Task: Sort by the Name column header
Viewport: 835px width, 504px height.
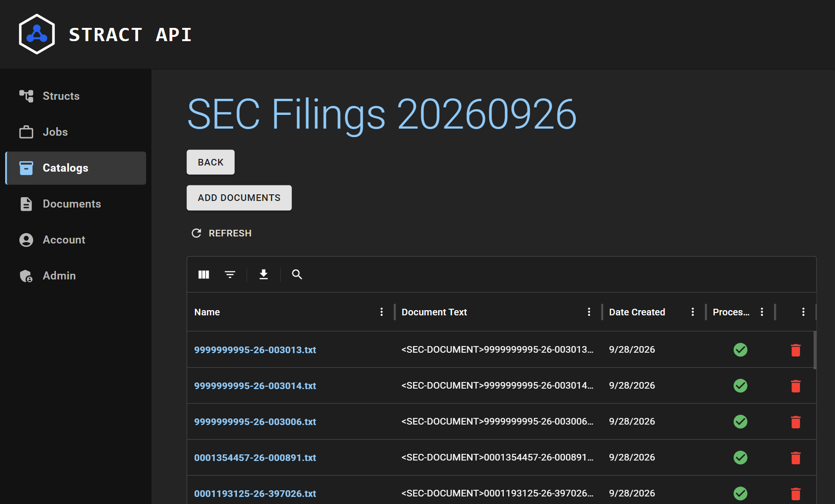Action: pyautogui.click(x=207, y=312)
